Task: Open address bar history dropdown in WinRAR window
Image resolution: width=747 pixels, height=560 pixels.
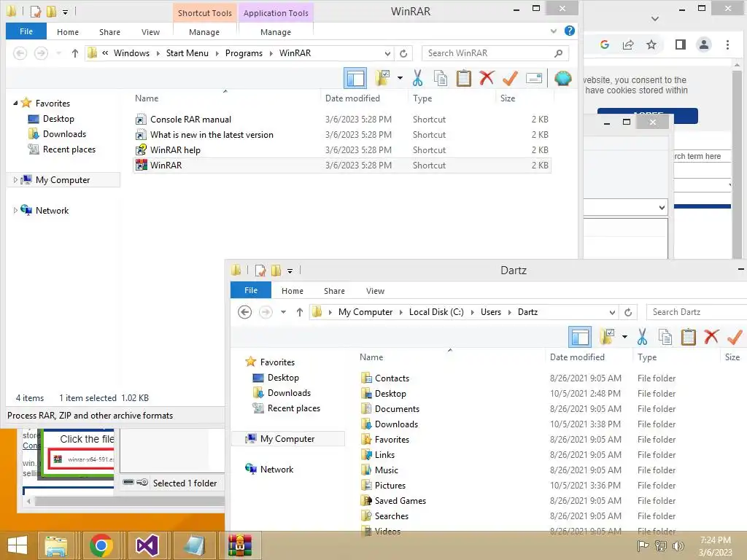Action: pos(387,53)
